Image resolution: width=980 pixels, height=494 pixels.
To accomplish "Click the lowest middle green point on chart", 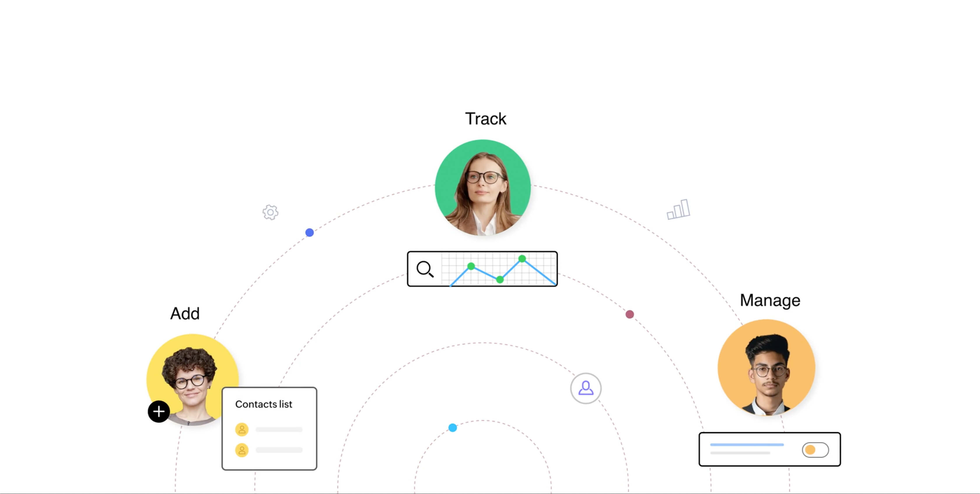I will point(500,280).
